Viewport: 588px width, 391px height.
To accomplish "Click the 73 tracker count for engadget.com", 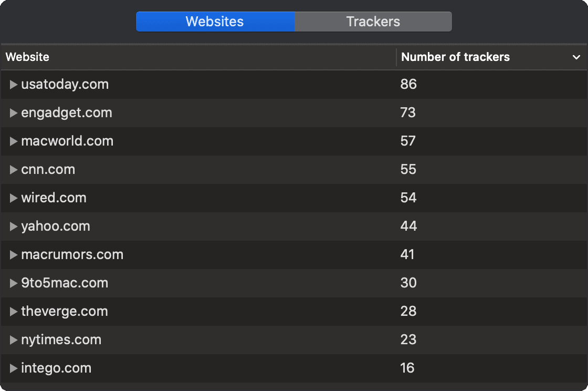I will tap(408, 113).
